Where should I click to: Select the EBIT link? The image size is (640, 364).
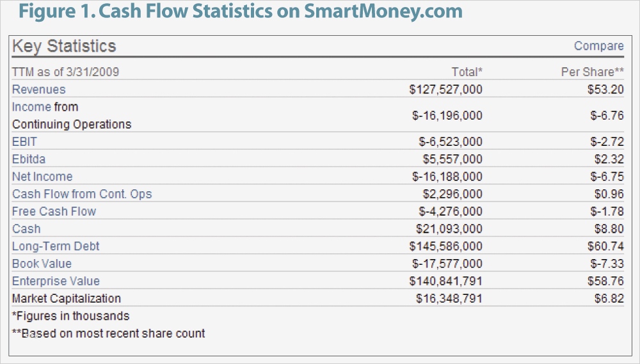[x=24, y=141]
